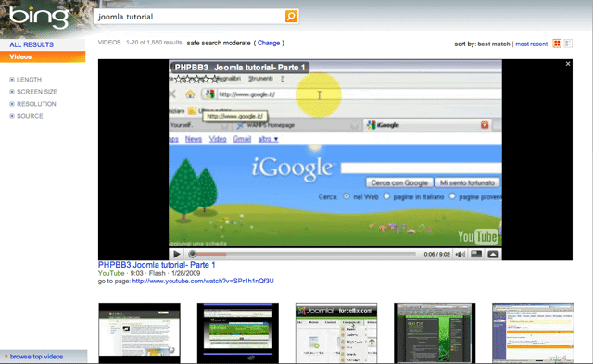Click the video progress slider handle
The height and width of the screenshot is (364, 593).
click(192, 254)
